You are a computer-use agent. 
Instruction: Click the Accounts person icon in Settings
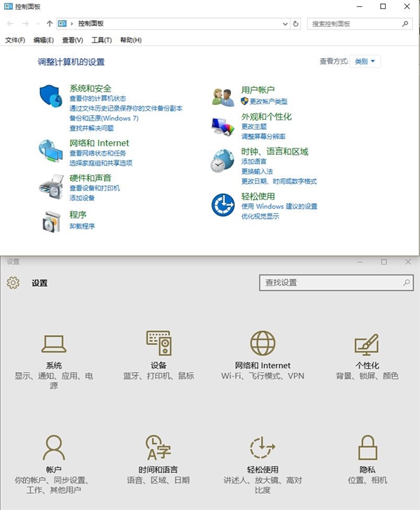pyautogui.click(x=54, y=448)
